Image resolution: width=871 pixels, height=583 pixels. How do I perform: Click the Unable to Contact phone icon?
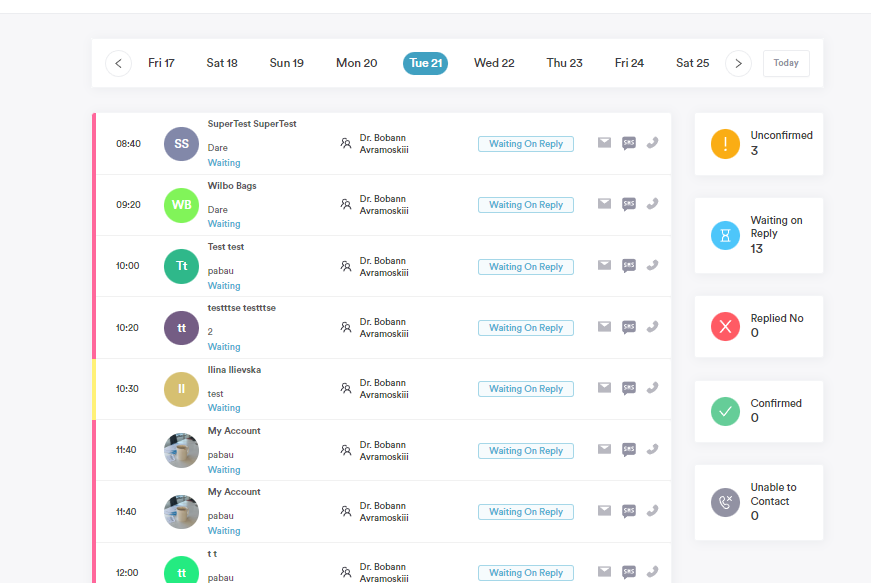[725, 502]
